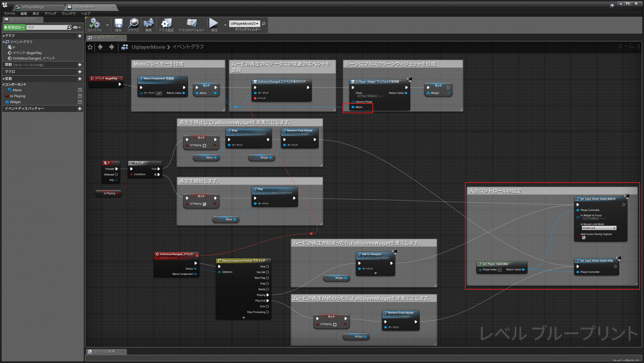
Task: Save the blueprint using 保存 icon
Action: coord(118,25)
